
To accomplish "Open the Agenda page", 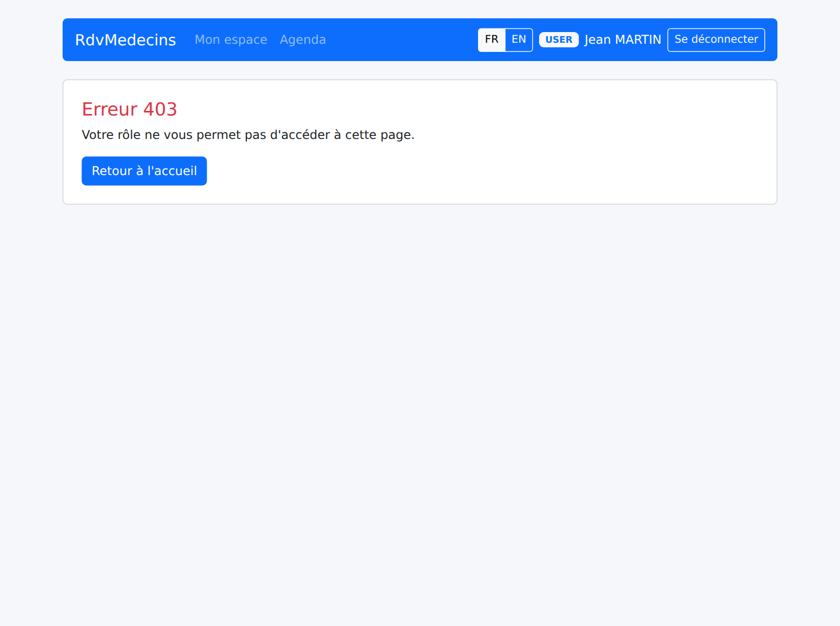I will (x=303, y=40).
